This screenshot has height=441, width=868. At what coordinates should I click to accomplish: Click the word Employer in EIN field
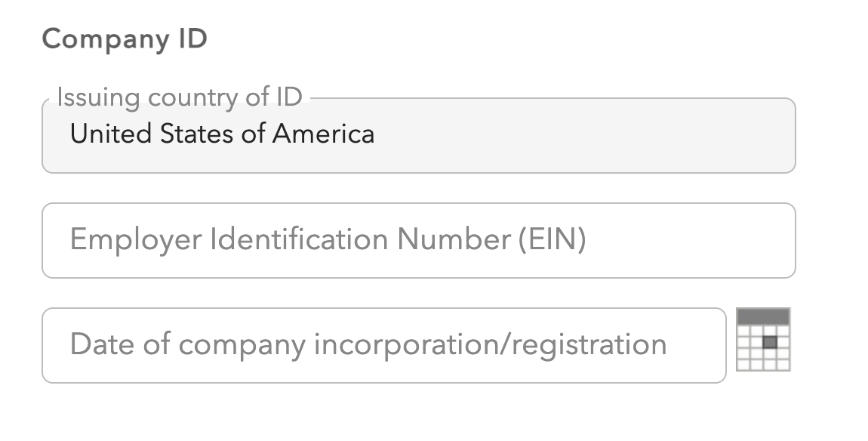(136, 241)
